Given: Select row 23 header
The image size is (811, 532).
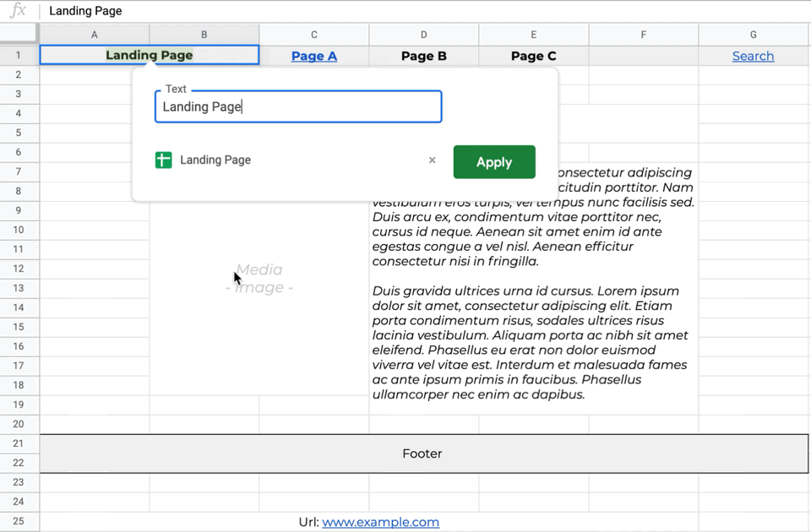Looking at the screenshot, I should pyautogui.click(x=19, y=482).
